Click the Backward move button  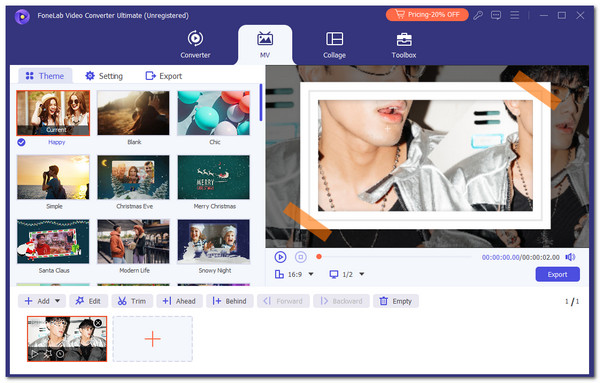click(x=341, y=301)
